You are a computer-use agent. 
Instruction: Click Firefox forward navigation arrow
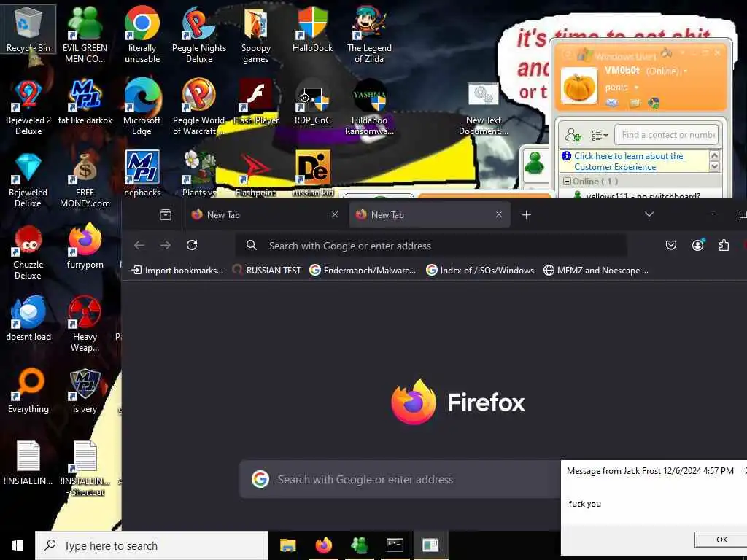click(x=166, y=245)
